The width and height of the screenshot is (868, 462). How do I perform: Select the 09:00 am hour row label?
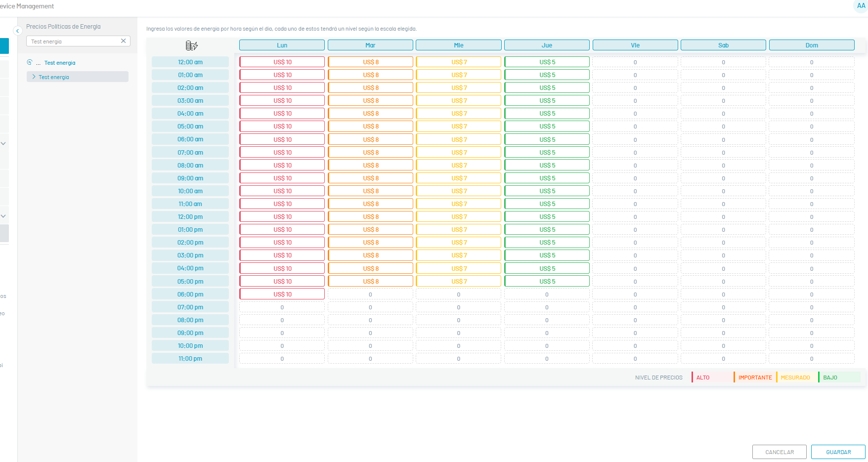coord(190,178)
